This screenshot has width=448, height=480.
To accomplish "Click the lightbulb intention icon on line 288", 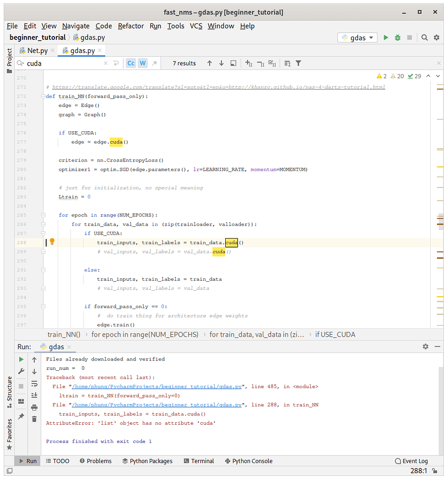I will [53, 242].
